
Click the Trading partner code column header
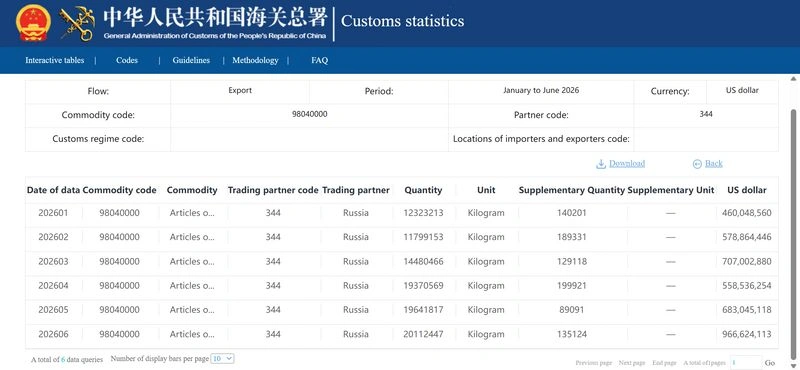coord(273,190)
